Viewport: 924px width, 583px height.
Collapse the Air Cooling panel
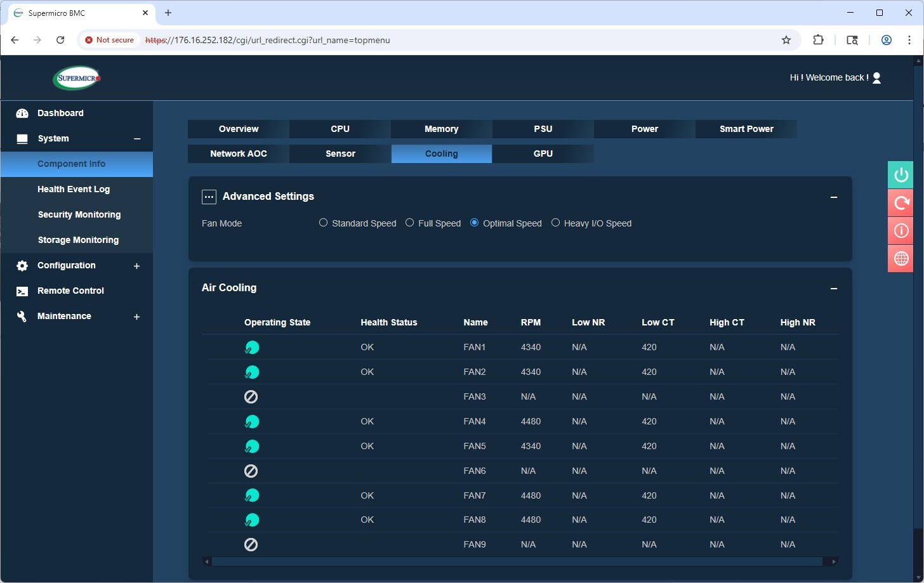point(834,289)
